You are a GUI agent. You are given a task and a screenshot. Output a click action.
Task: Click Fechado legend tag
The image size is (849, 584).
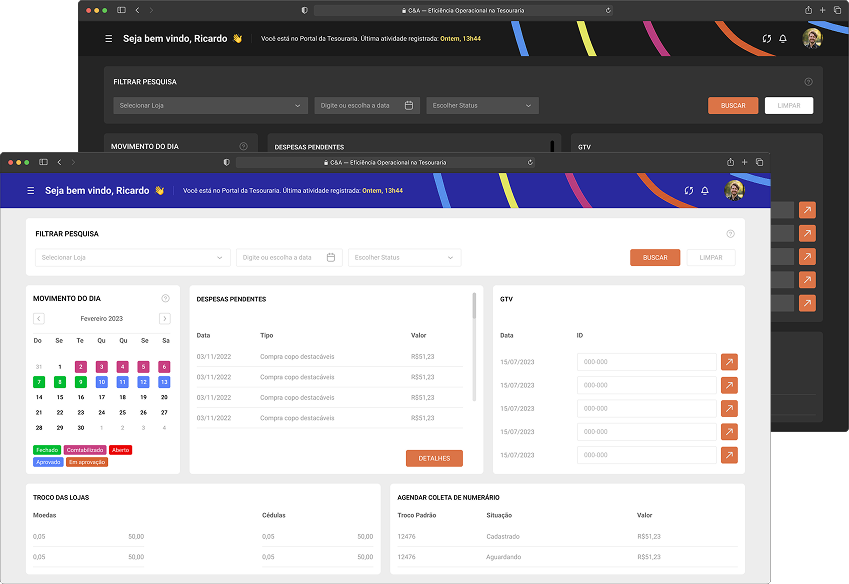coord(47,450)
